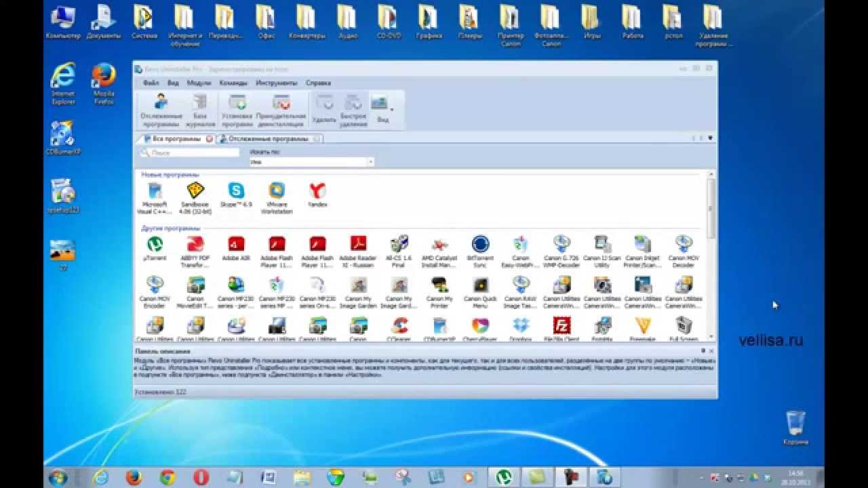868x488 pixels.
Task: Click the Uninstall (Удалить) toolbar button
Action: (x=325, y=110)
